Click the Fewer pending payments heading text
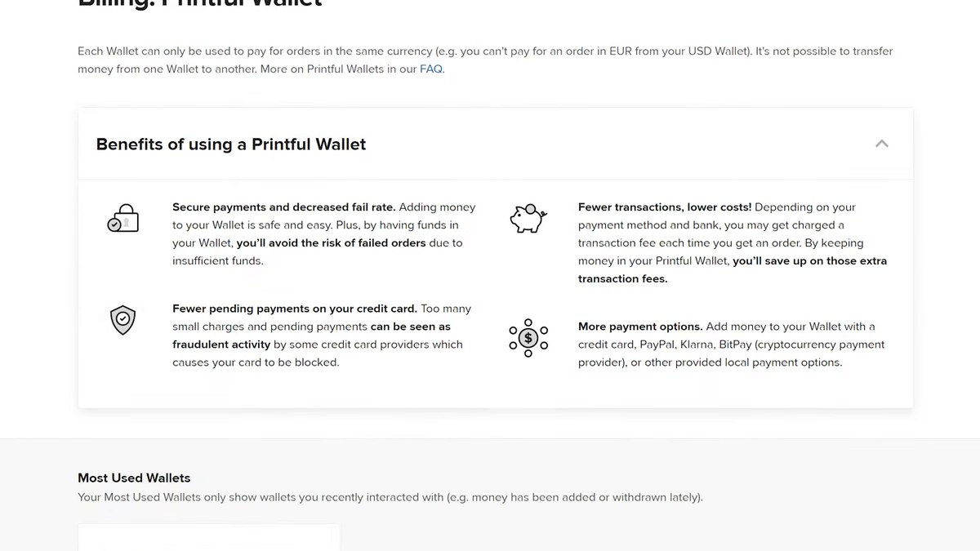 [x=295, y=309]
